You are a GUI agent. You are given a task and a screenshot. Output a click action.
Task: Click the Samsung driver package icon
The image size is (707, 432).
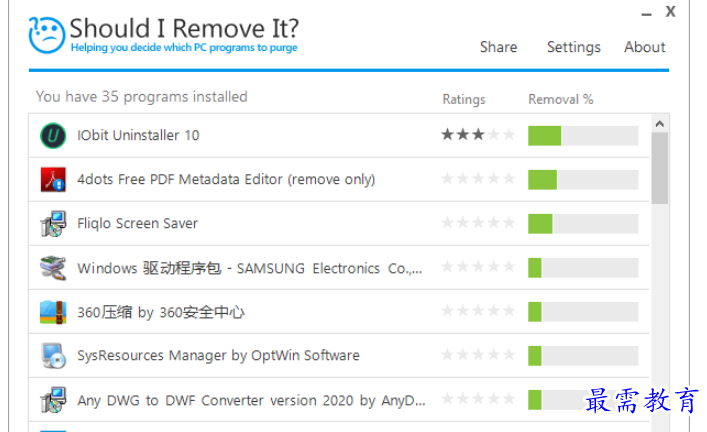(x=53, y=268)
